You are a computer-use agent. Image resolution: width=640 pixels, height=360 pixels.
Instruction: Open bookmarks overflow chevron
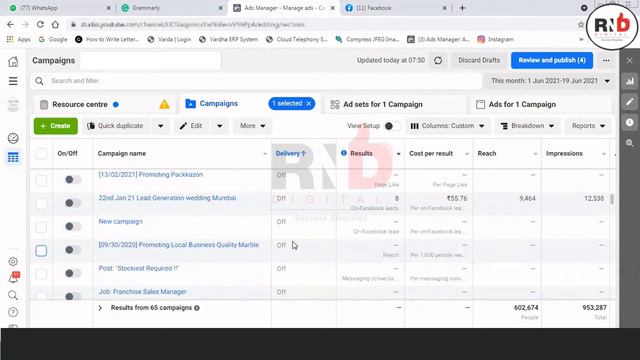pyautogui.click(x=581, y=40)
